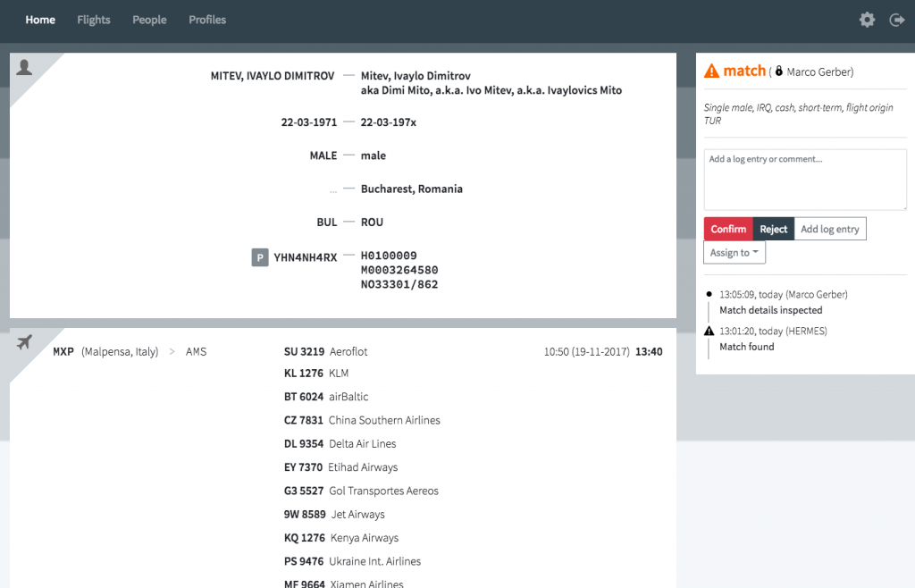
Task: Click the lock icon beside Marco Gerber
Action: 778,71
